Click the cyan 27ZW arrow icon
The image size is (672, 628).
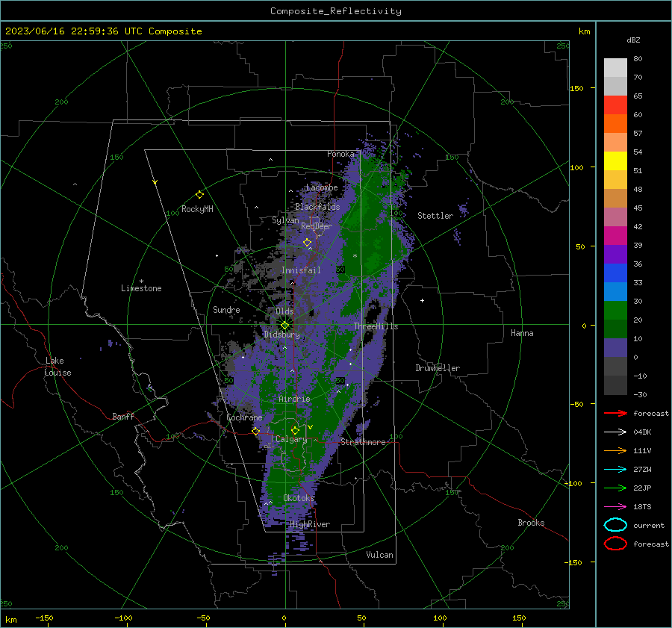(615, 470)
